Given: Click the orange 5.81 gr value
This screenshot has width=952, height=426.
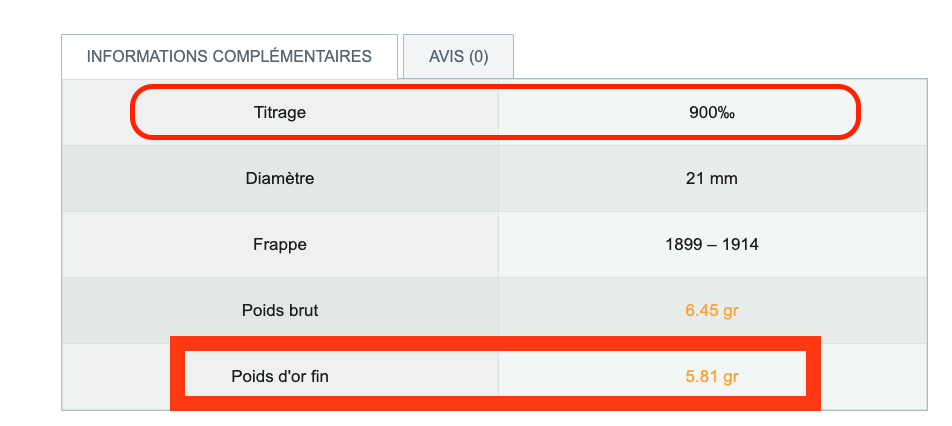Looking at the screenshot, I should click(712, 376).
